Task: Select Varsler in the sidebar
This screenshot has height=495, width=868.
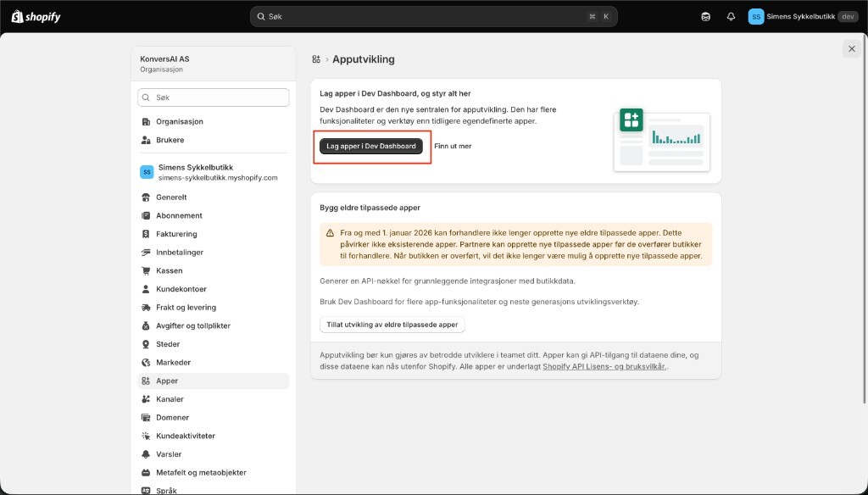Action: click(213, 454)
